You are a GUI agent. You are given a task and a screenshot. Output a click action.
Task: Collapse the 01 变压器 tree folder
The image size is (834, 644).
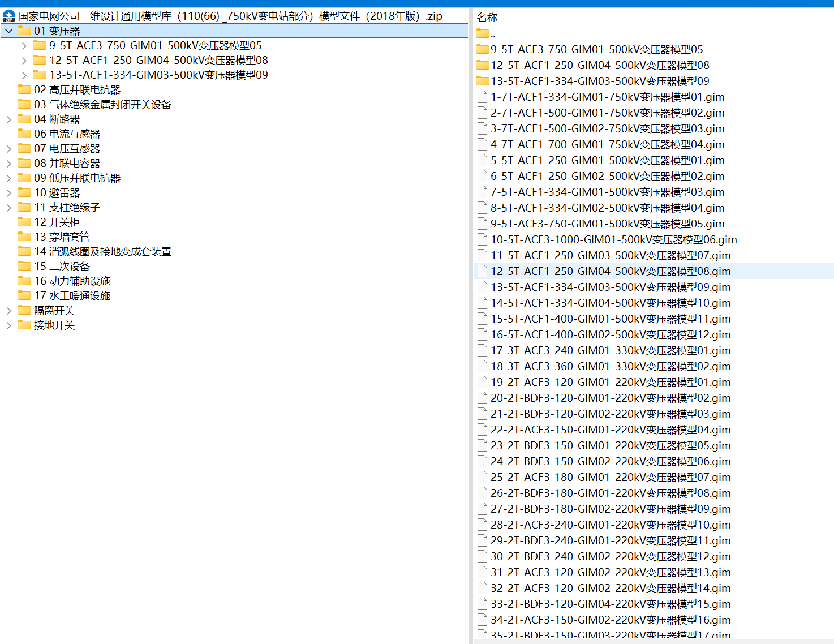pos(9,31)
